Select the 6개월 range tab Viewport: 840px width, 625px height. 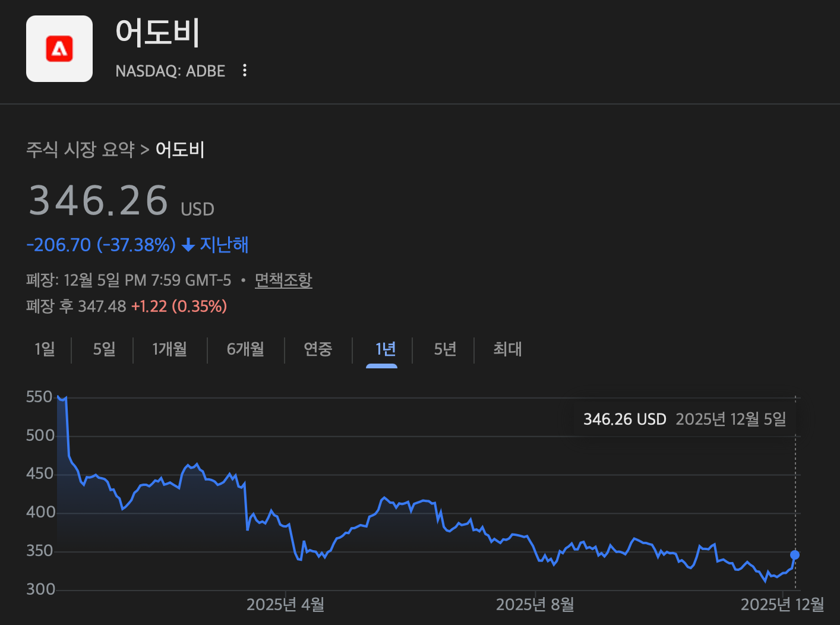click(245, 349)
